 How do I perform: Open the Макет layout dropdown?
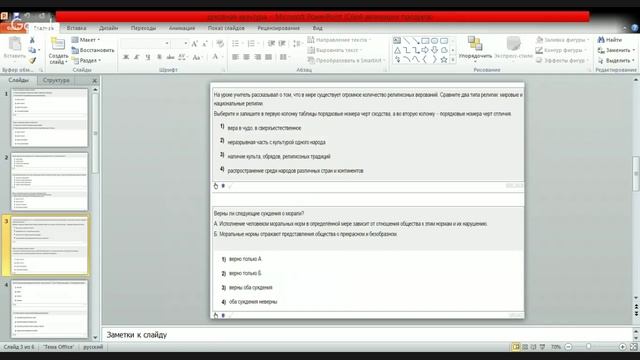[86, 40]
